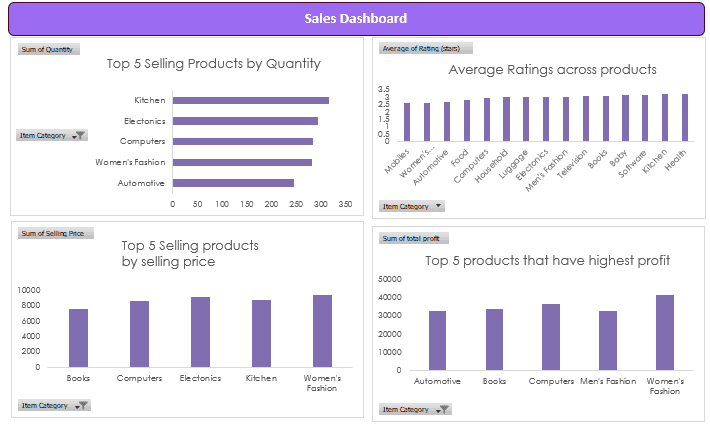This screenshot has width=710, height=429.
Task: Select the 'Top 5 products that have highest profit' title
Action: tap(547, 261)
